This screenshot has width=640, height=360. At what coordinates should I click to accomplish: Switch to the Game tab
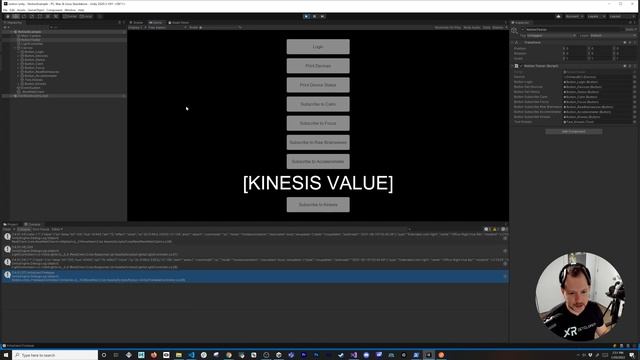(156, 22)
